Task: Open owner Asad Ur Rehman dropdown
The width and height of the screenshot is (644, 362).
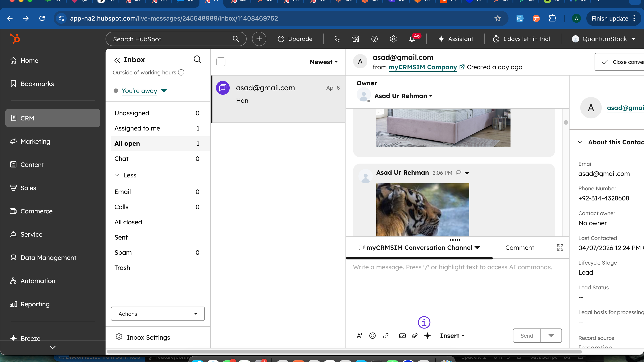Action: coord(403,96)
